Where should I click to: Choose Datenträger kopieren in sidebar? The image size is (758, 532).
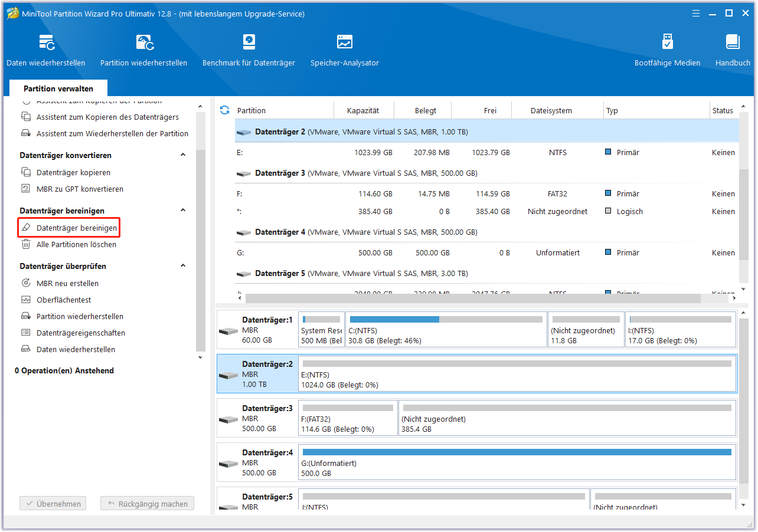pyautogui.click(x=73, y=173)
